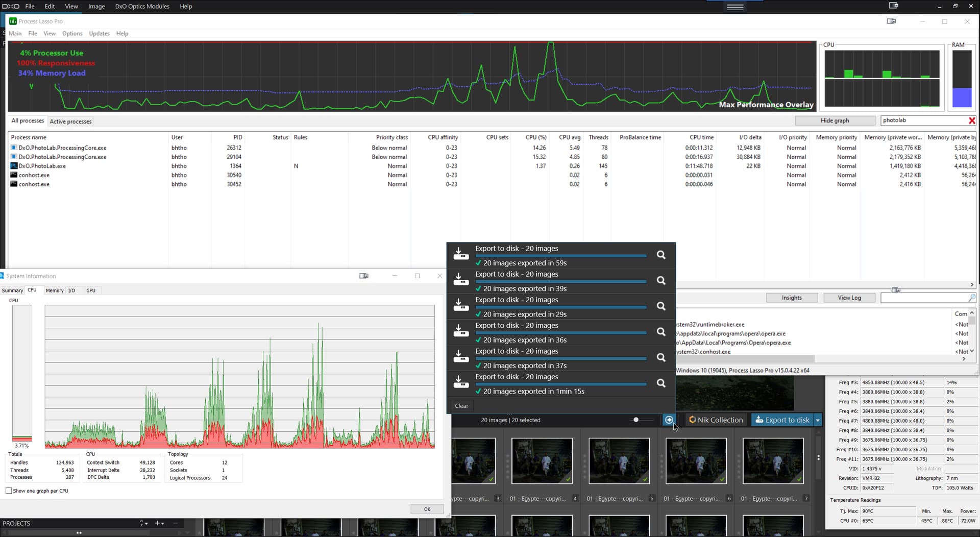Click export icon of 59s export row
This screenshot has height=537, width=980.
(461, 254)
